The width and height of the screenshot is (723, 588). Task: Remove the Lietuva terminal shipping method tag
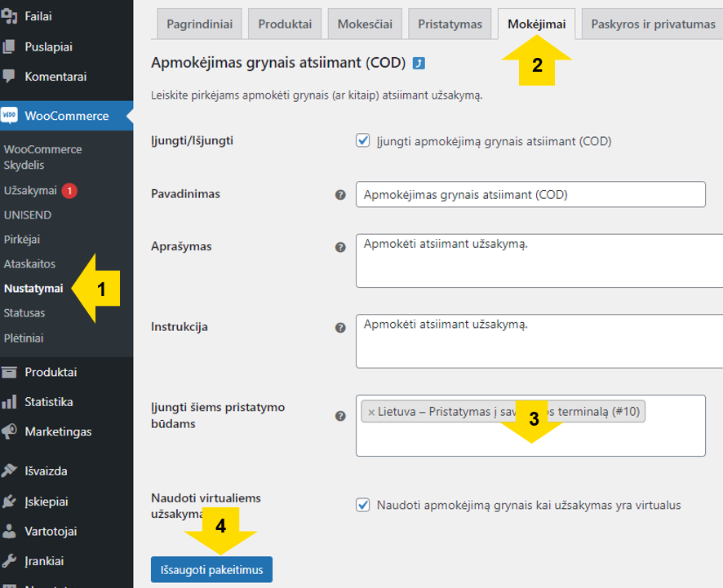pyautogui.click(x=371, y=412)
